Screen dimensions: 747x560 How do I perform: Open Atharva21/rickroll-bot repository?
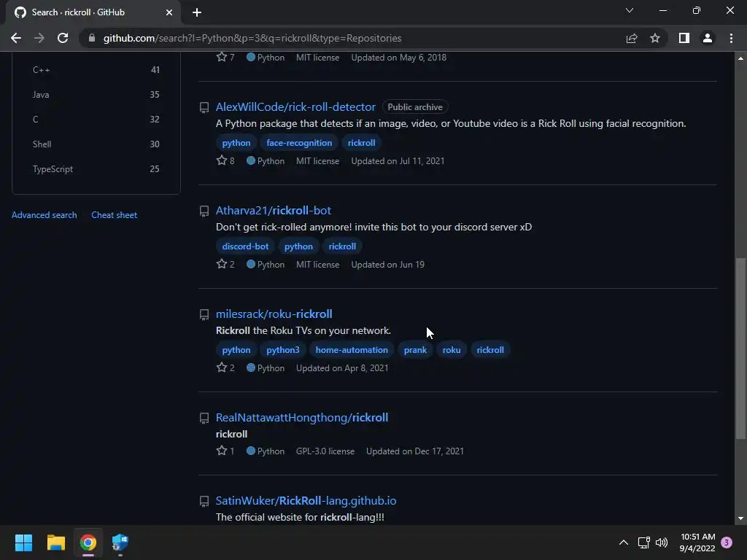click(274, 210)
